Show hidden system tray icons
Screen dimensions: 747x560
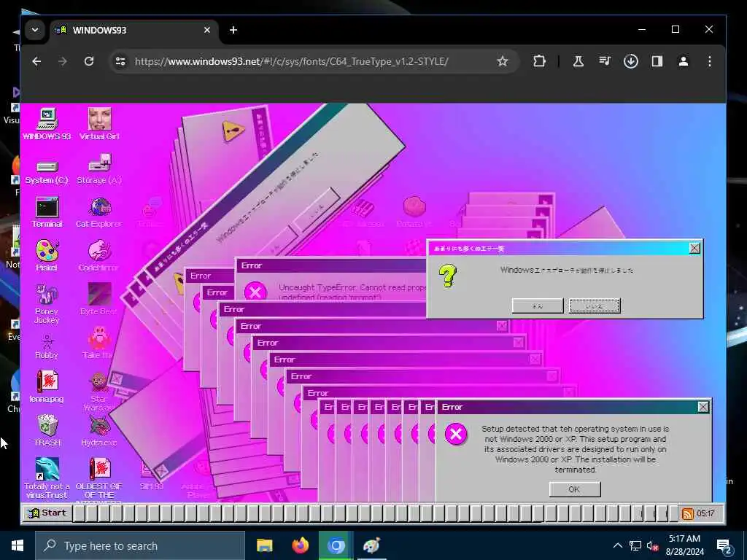click(617, 545)
